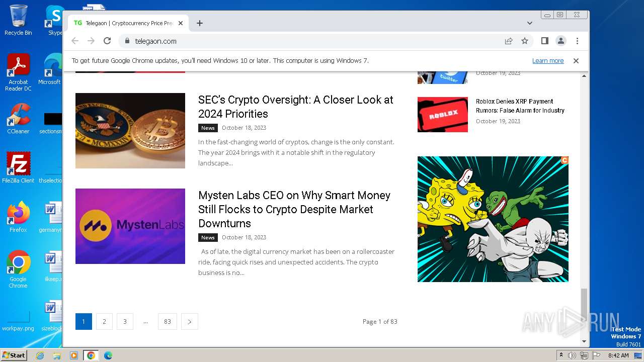Open Chrome three-dot menu
Viewport: 644px width, 362px height.
pos(577,41)
